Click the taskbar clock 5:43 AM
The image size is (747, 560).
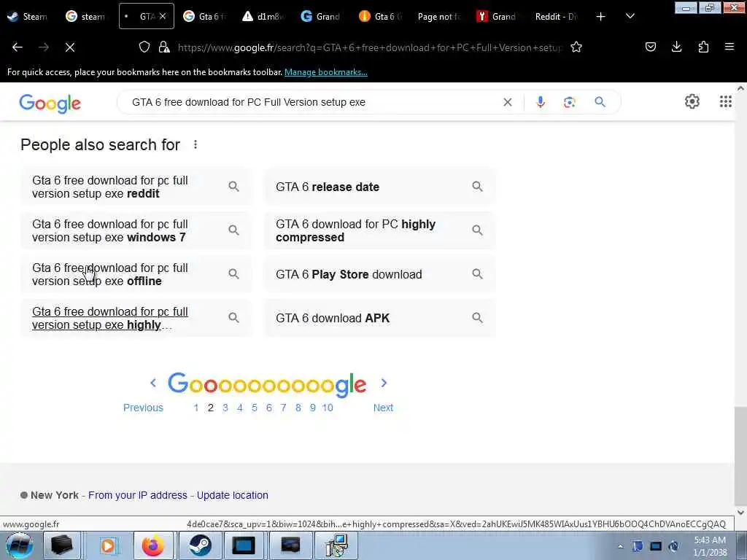(x=710, y=546)
